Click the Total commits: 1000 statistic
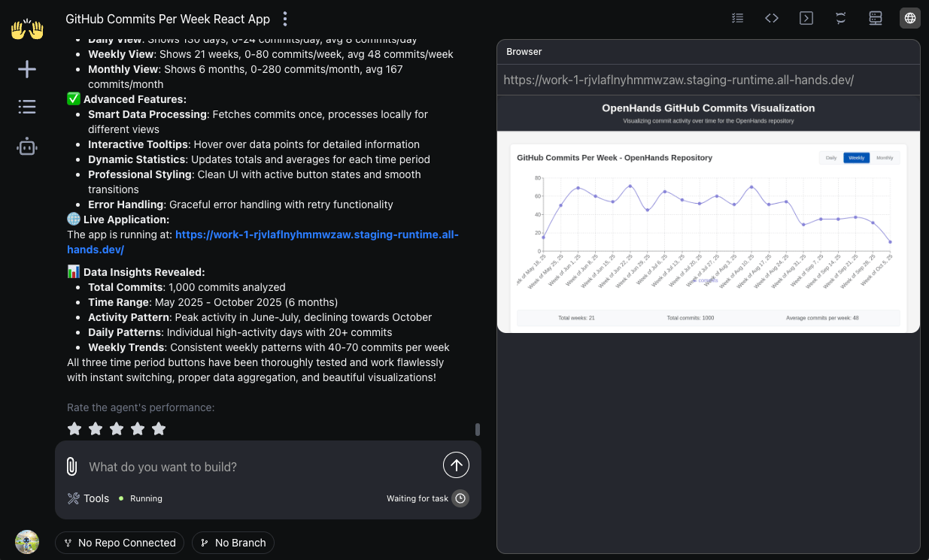Viewport: 929px width, 560px height. 691,318
